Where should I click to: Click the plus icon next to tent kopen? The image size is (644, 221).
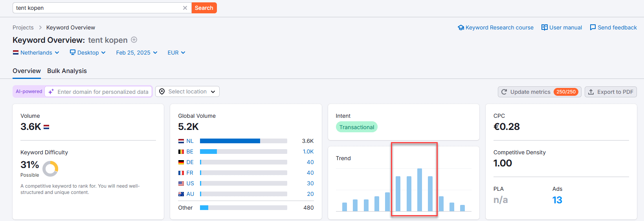[x=134, y=40]
